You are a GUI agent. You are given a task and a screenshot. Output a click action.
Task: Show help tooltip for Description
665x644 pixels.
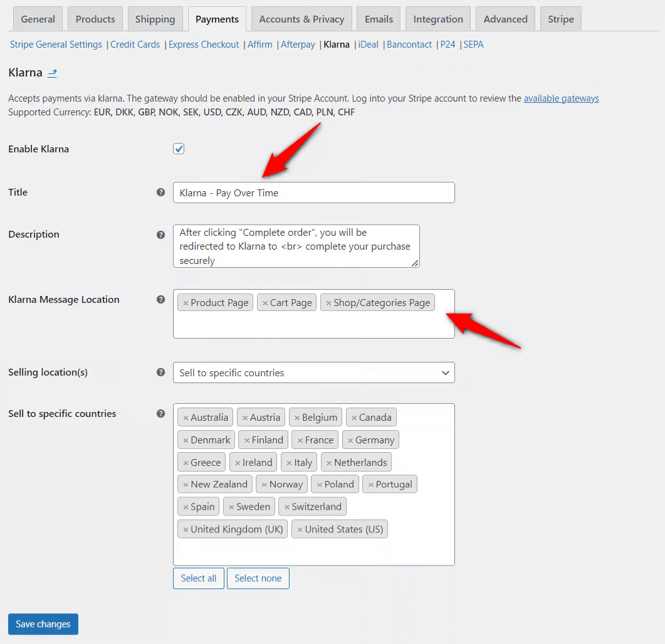coord(160,235)
